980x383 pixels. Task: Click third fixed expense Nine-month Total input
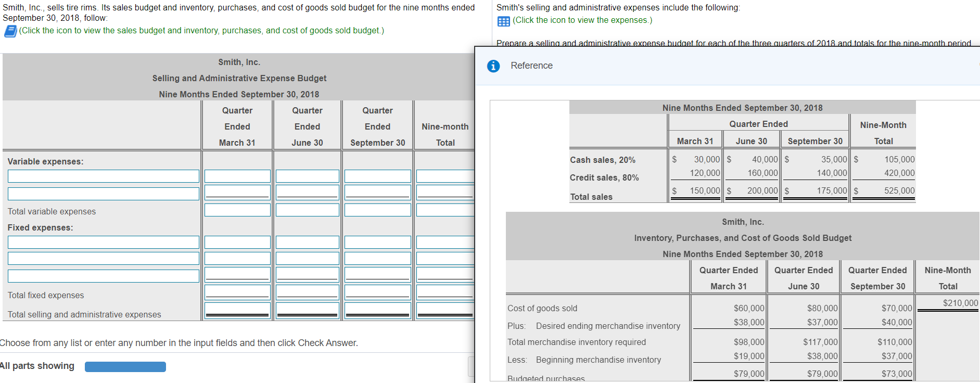446,274
